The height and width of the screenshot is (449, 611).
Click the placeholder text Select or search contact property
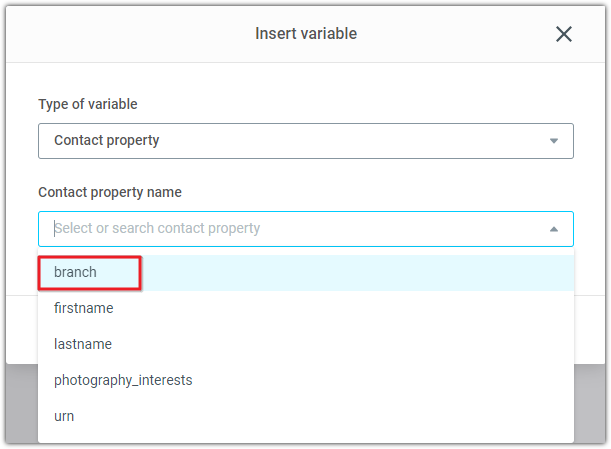click(x=157, y=228)
